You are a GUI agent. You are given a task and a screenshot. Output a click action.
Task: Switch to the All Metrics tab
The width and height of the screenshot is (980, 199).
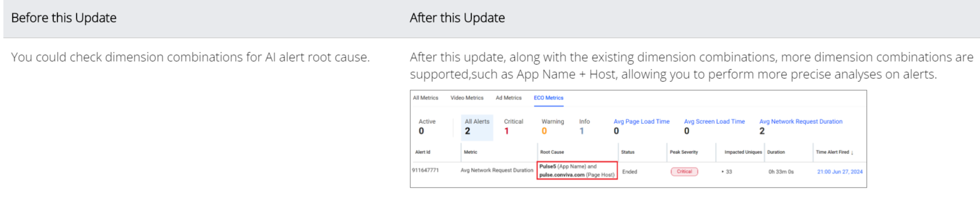[x=425, y=98]
